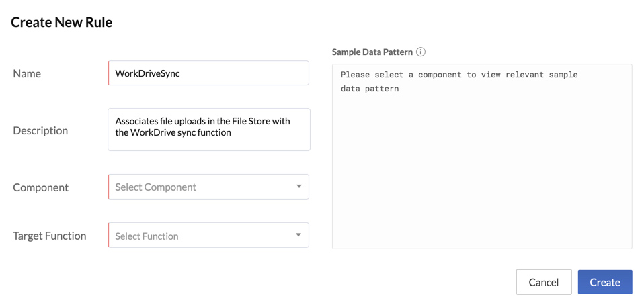Focus the Name field containing WorkDriveSync

pos(208,73)
